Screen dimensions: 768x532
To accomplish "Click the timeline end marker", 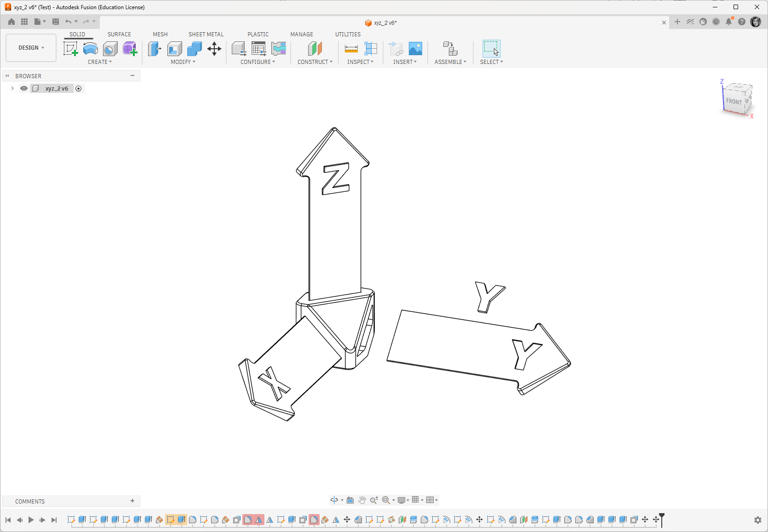I will [x=662, y=520].
